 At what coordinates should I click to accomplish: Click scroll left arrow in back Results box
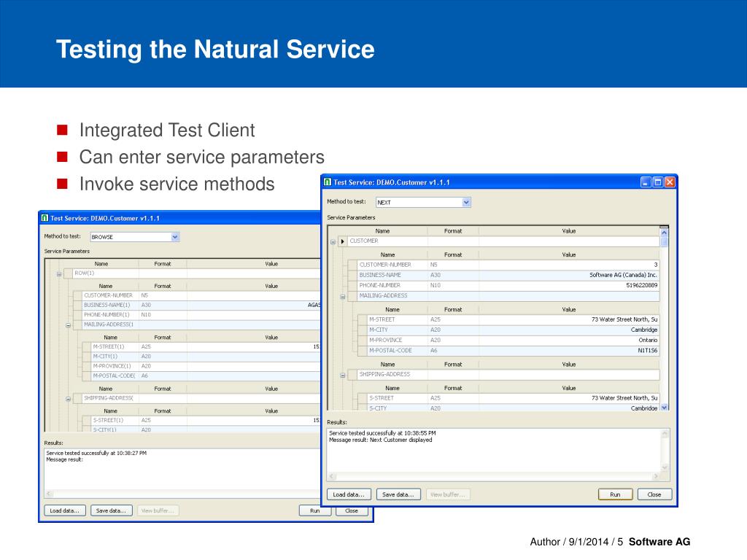pos(48,494)
